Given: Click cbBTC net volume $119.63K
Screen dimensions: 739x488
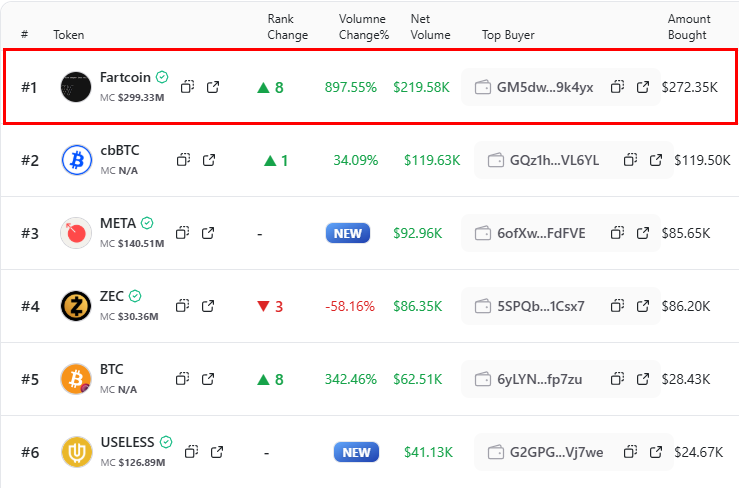Looking at the screenshot, I should (x=432, y=160).
